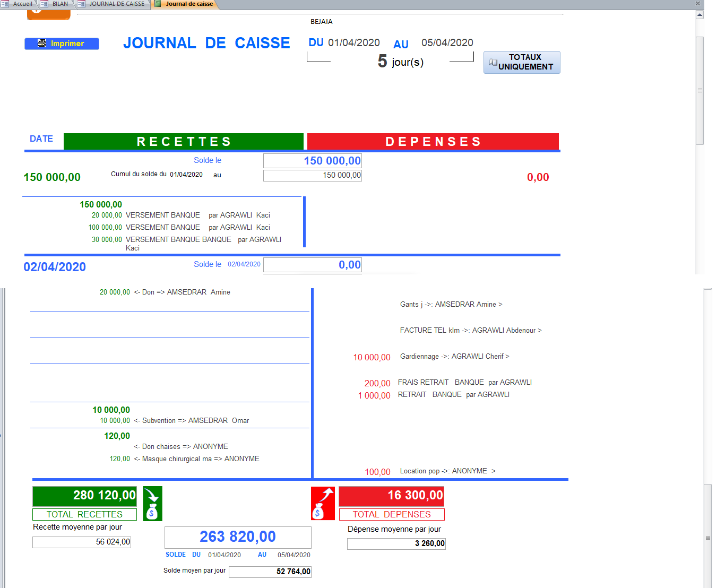Click the date heading 02/04/2020
725x588 pixels.
55,267
